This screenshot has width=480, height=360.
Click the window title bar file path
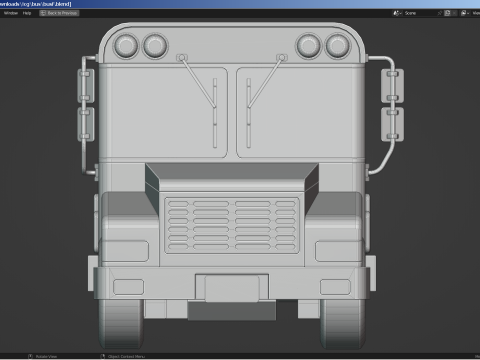35,4
